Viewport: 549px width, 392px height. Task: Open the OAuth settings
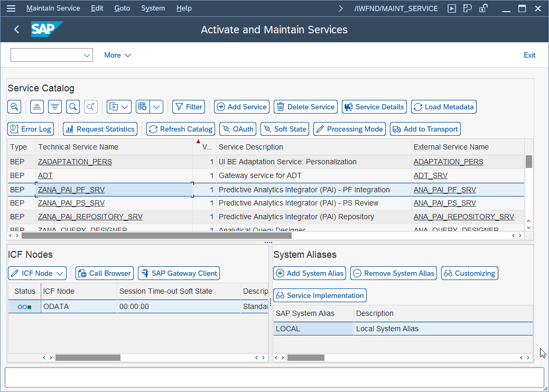(x=237, y=128)
